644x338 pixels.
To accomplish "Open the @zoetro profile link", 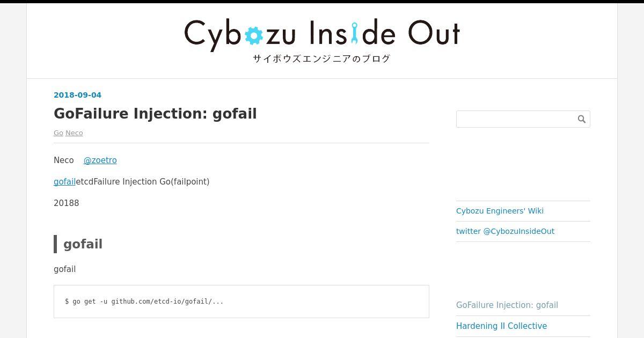I will 100,160.
